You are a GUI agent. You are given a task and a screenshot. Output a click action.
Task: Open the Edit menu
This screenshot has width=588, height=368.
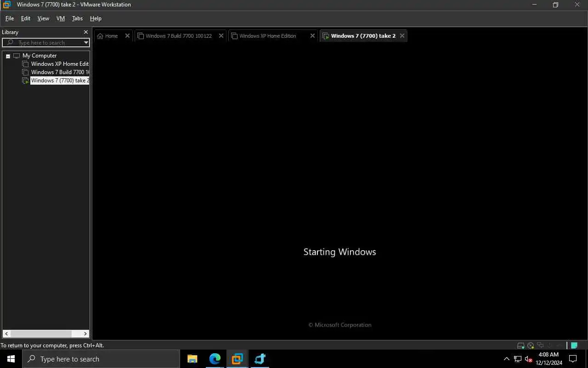coord(26,18)
